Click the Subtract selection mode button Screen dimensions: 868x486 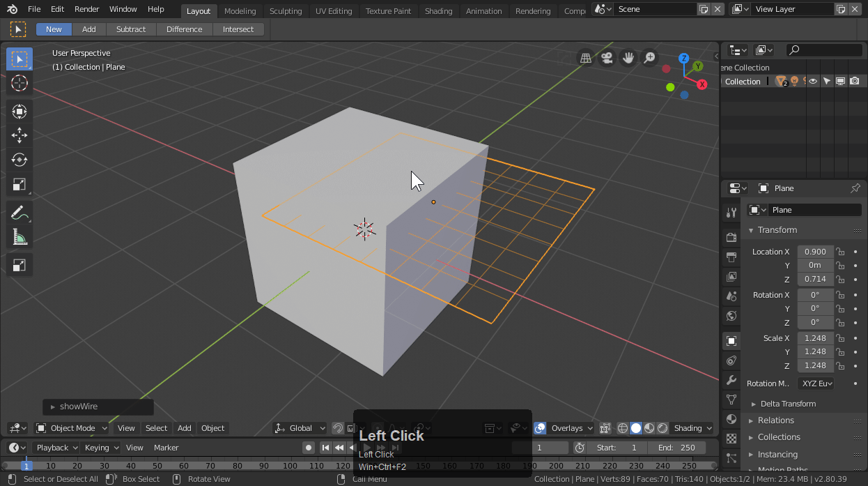click(x=131, y=29)
